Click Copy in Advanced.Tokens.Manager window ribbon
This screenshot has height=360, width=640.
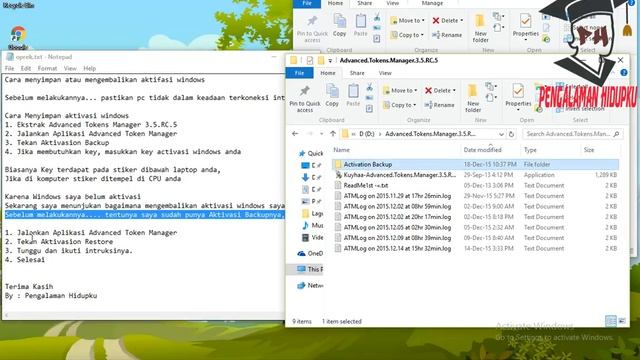coord(332,96)
